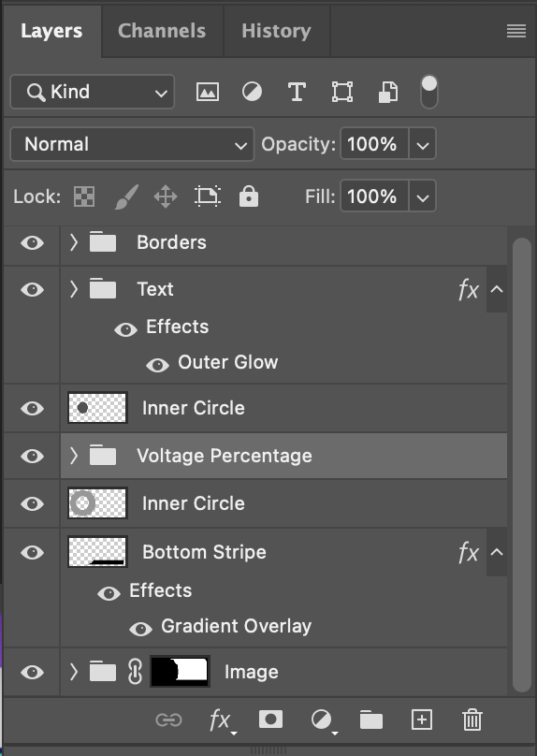Delete layer using trash icon

(472, 720)
